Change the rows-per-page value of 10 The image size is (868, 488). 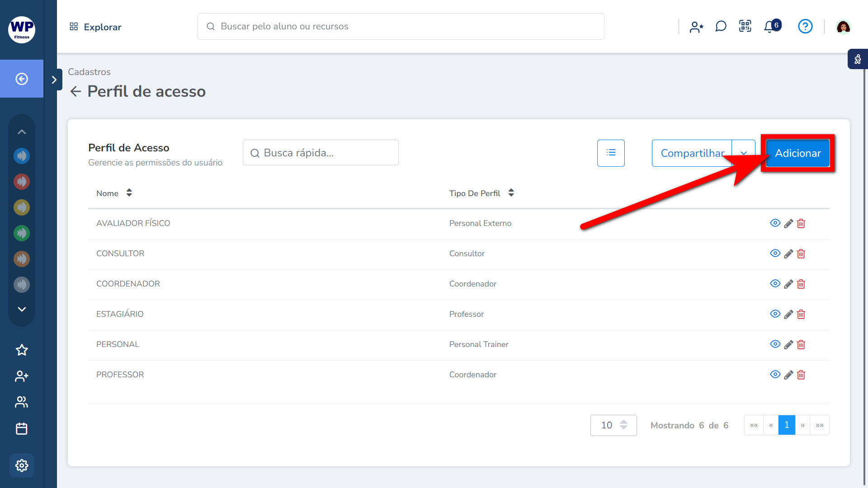[x=613, y=425]
